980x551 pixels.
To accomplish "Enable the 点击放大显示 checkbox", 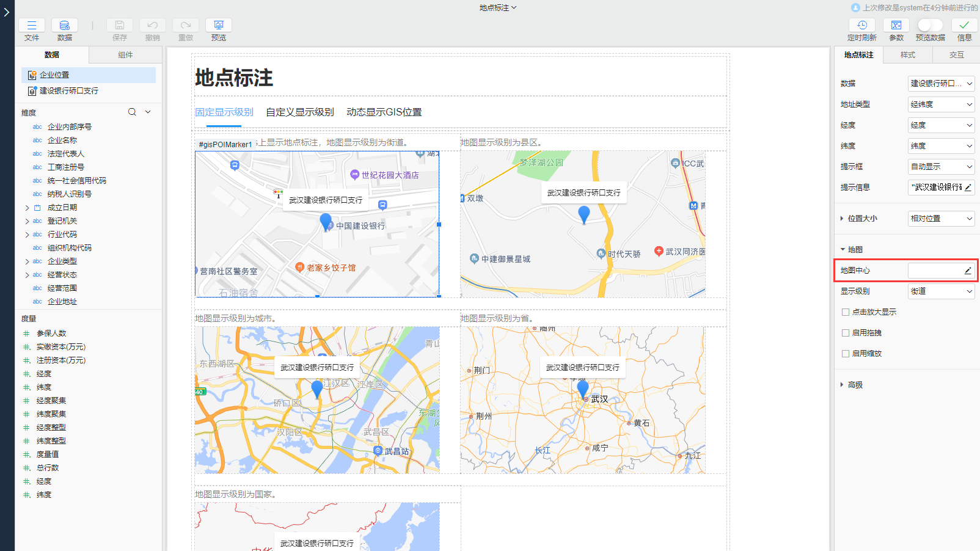I will pos(845,312).
